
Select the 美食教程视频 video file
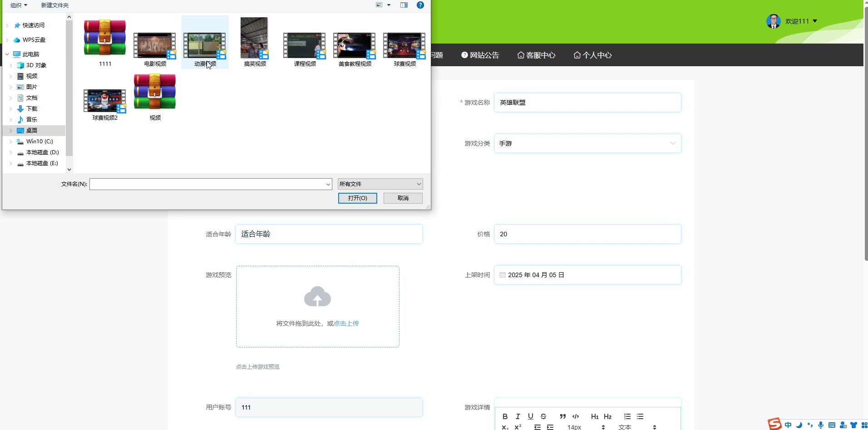coord(355,49)
